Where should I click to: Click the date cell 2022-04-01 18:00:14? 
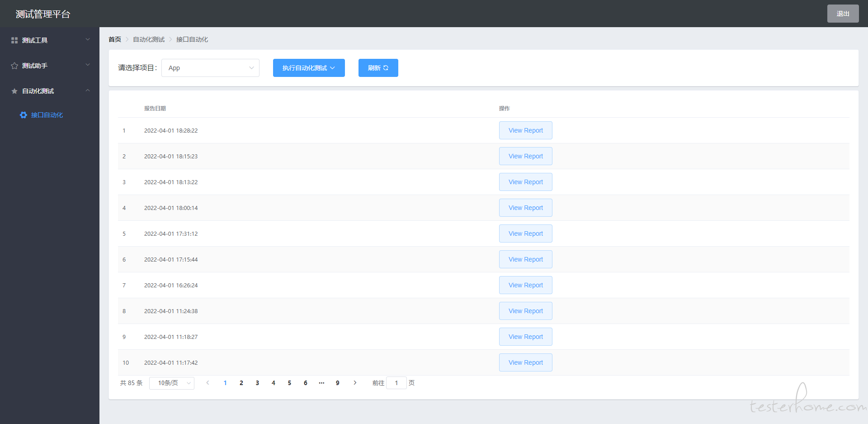[171, 208]
